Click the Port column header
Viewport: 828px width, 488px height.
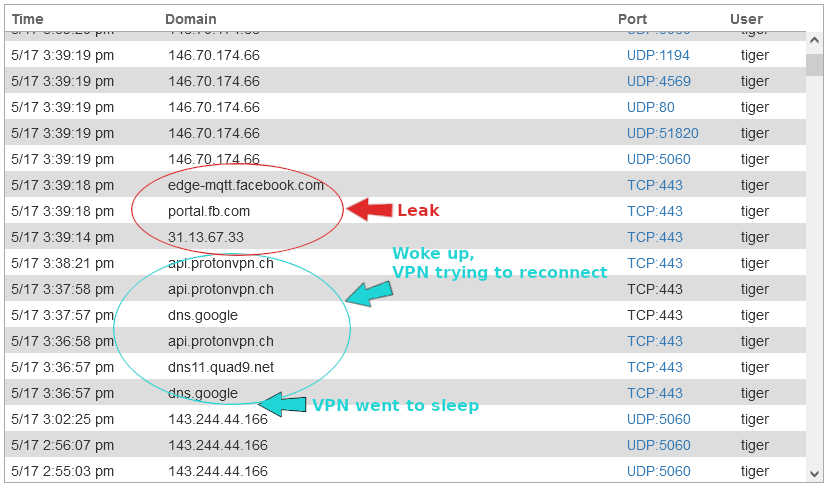[x=632, y=19]
